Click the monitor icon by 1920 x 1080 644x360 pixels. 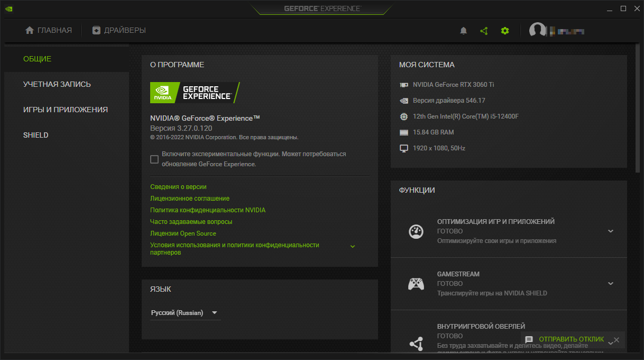point(404,148)
